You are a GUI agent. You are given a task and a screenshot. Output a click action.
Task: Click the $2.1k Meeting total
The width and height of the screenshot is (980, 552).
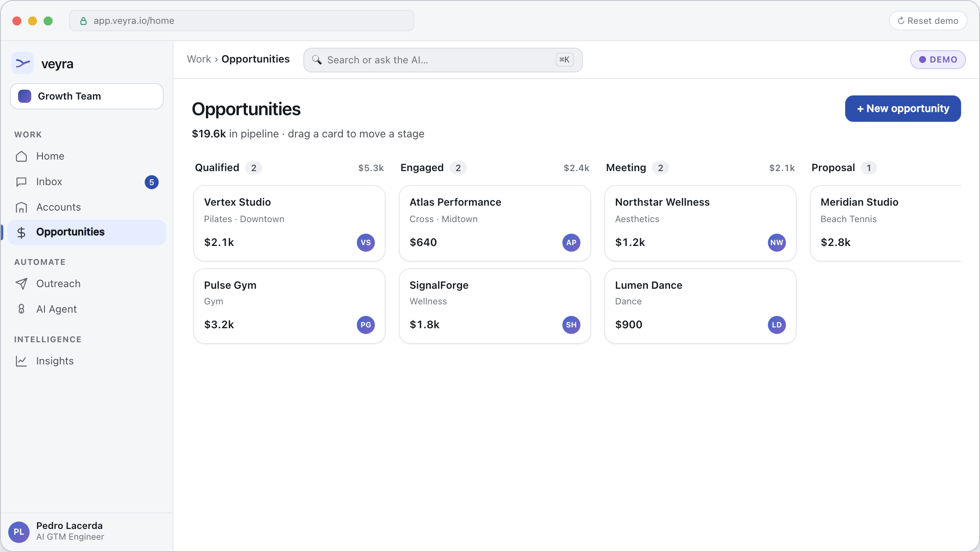tap(782, 168)
